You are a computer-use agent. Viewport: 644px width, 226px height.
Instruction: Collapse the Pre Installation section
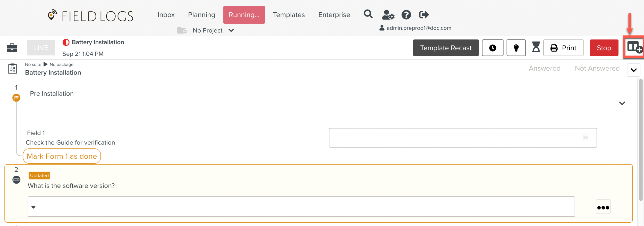tap(622, 103)
